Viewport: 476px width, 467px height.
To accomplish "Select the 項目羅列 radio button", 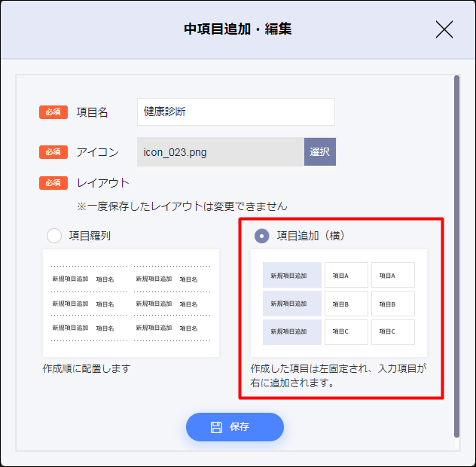I will [x=54, y=236].
